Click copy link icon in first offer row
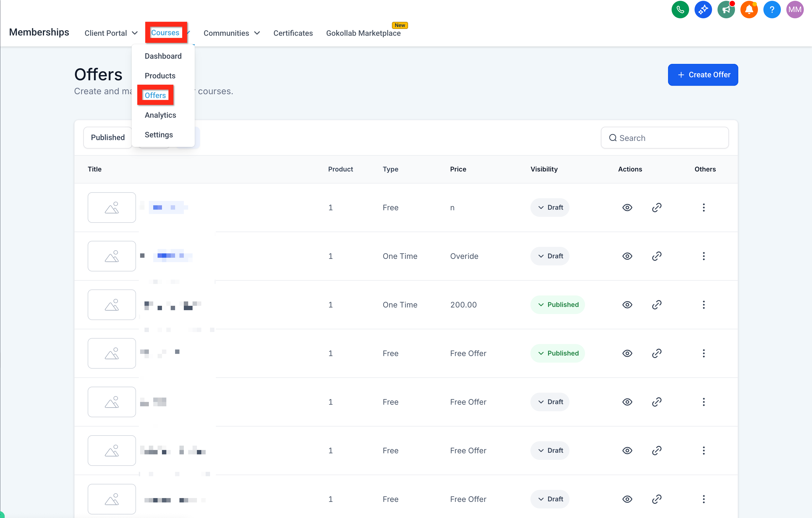Image resolution: width=812 pixels, height=518 pixels. coord(657,208)
